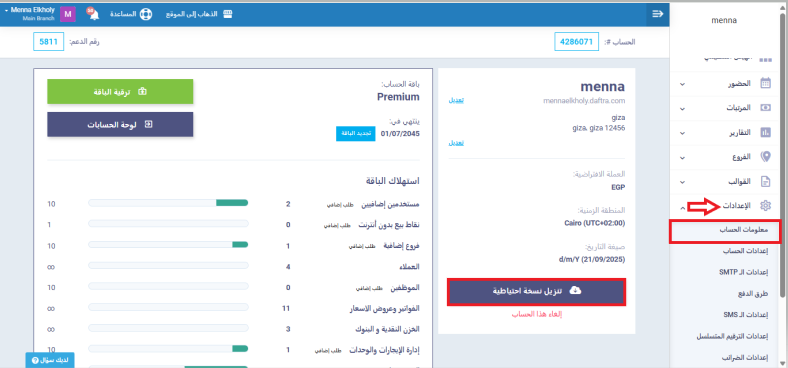Click the لوحة الحسابات button
Image resolution: width=788 pixels, height=368 pixels.
point(120,124)
